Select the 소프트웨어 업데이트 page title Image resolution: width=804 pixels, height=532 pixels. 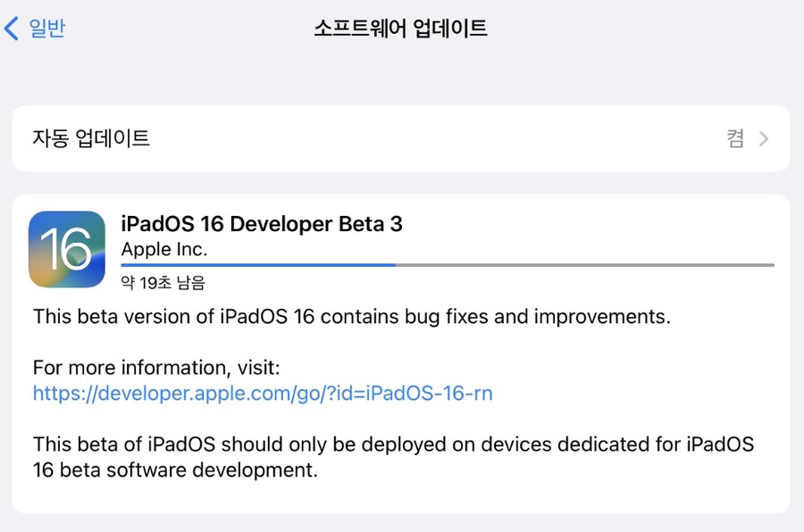(x=400, y=28)
